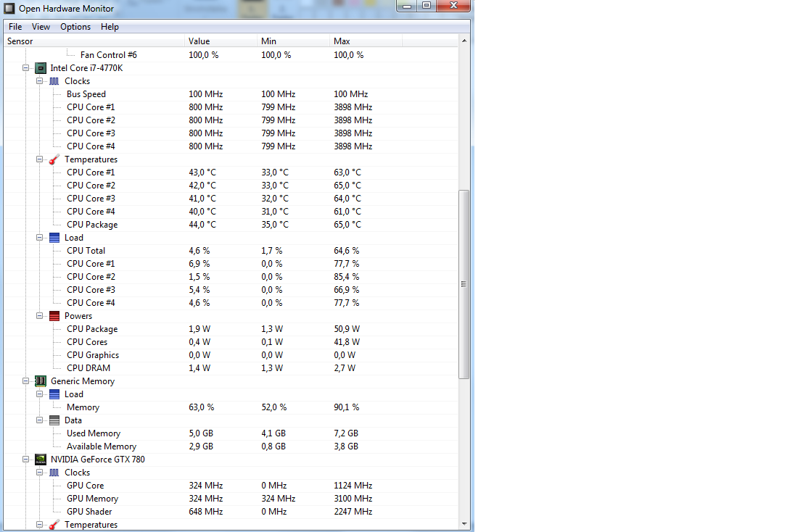The image size is (811, 532).
Task: Collapse the memory Data group
Action: coord(39,420)
